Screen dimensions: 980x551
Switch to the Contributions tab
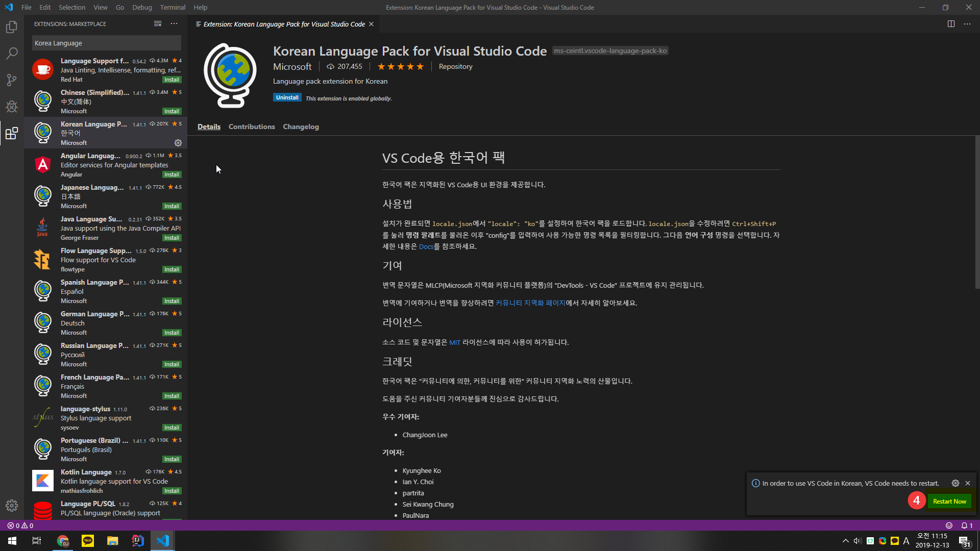point(252,127)
